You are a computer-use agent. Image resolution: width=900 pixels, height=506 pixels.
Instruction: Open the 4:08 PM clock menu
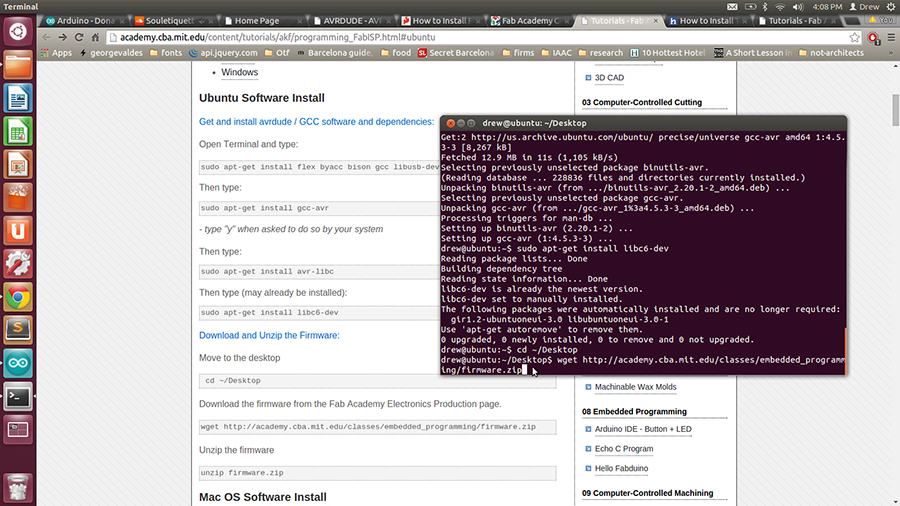pyautogui.click(x=827, y=7)
